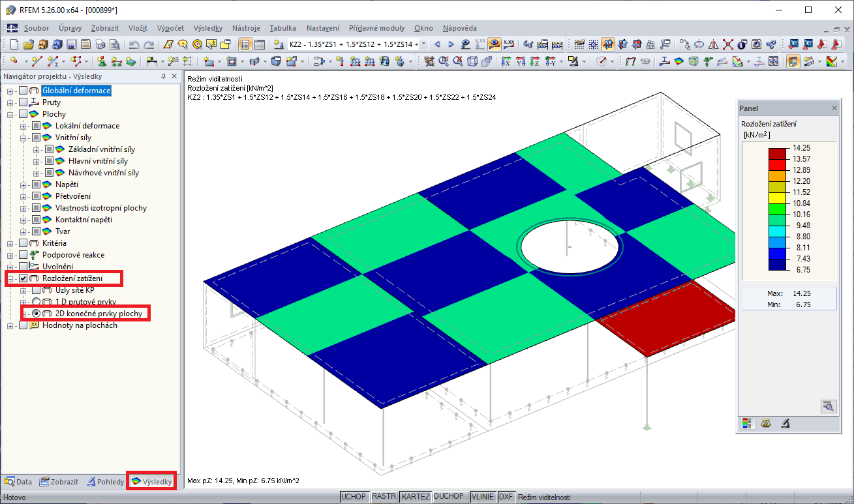Expand the Kontaktní napětí tree node
Image resolution: width=854 pixels, height=504 pixels.
coord(23,220)
